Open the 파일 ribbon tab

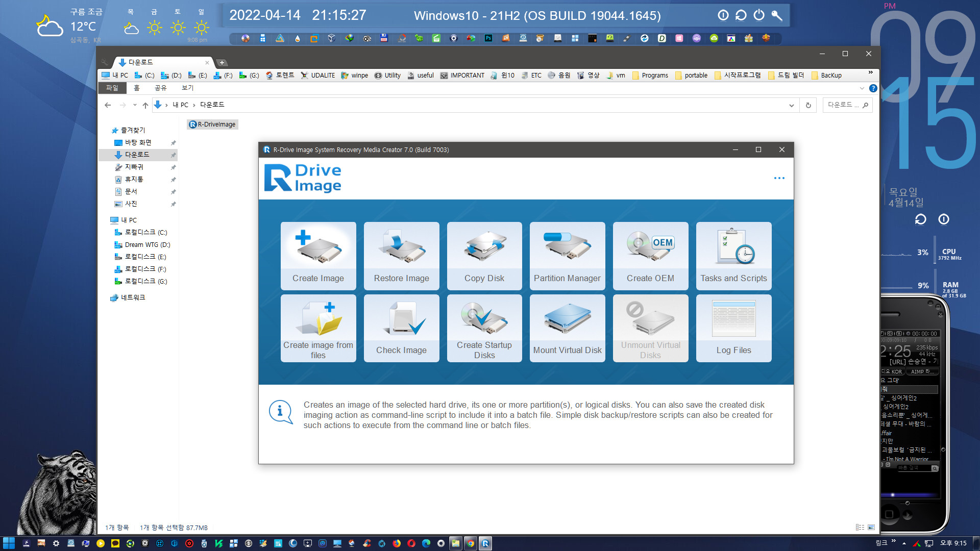tap(112, 88)
